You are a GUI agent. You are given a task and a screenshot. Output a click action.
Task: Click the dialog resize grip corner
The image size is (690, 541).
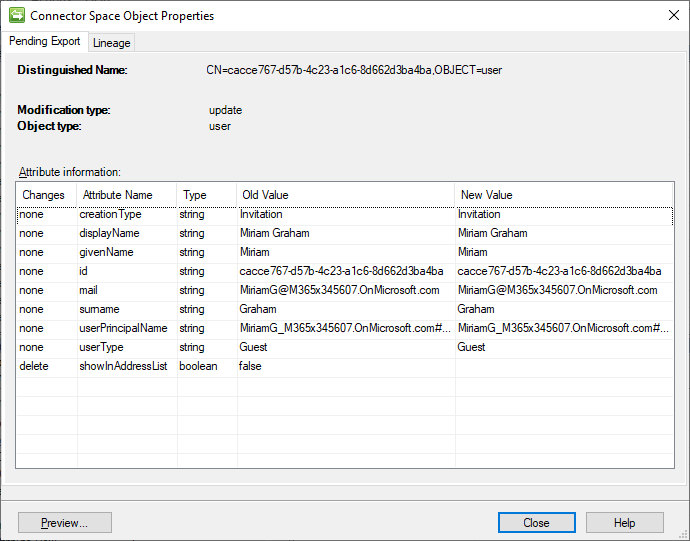click(683, 534)
